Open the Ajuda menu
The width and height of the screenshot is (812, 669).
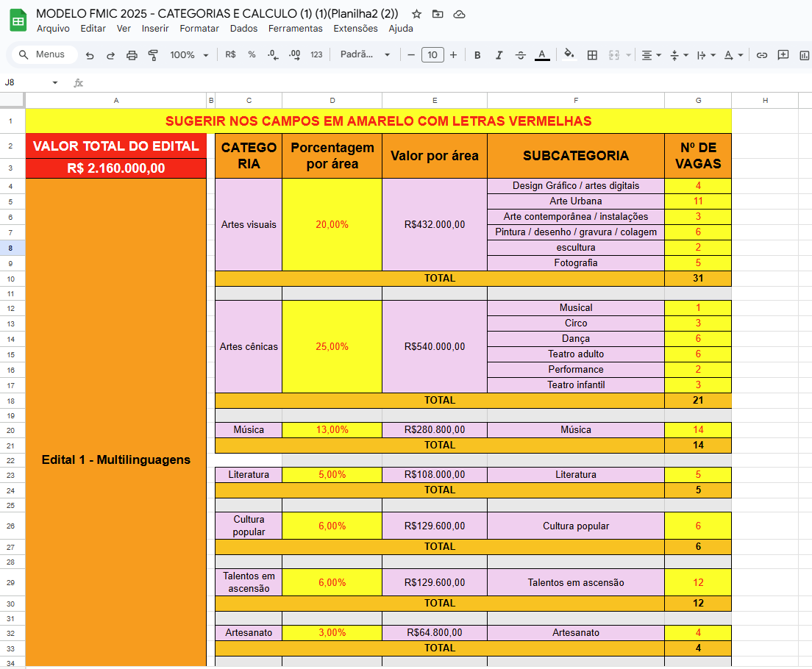click(400, 29)
